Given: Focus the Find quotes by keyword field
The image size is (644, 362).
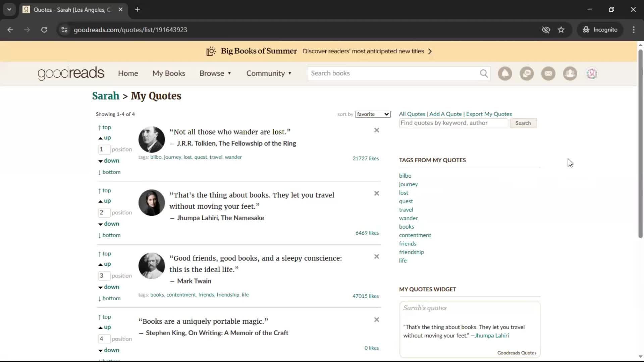Looking at the screenshot, I should coord(453,123).
